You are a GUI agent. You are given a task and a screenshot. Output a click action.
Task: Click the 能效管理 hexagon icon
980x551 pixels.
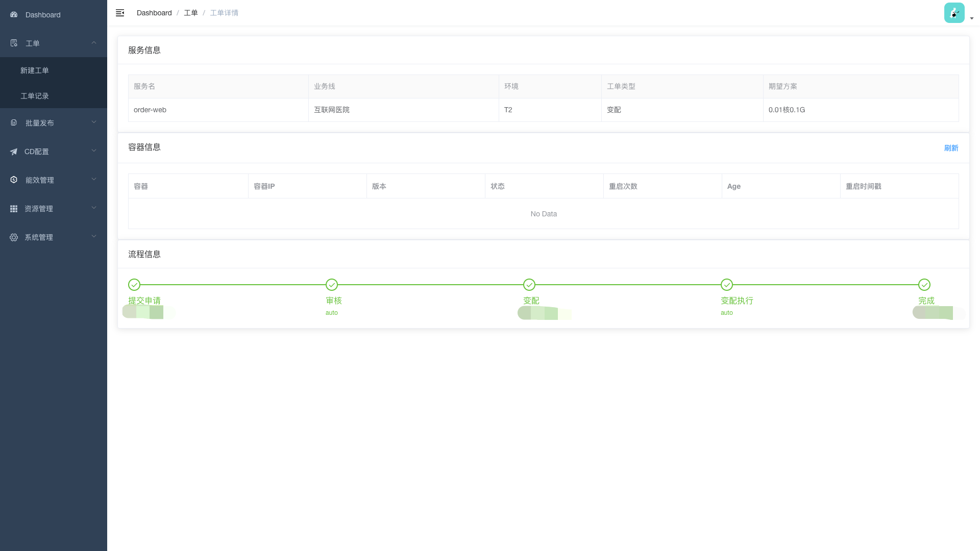[14, 180]
